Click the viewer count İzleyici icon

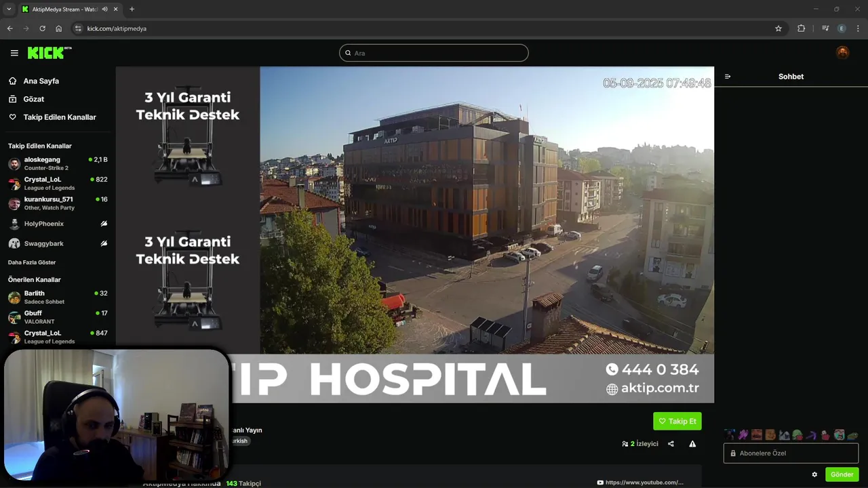pos(625,444)
